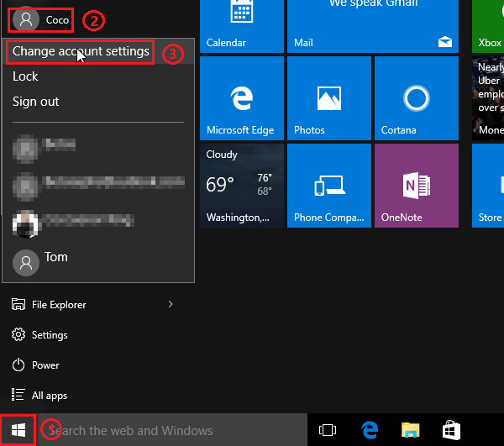
Task: Click the Power symbol icon
Action: tap(18, 365)
